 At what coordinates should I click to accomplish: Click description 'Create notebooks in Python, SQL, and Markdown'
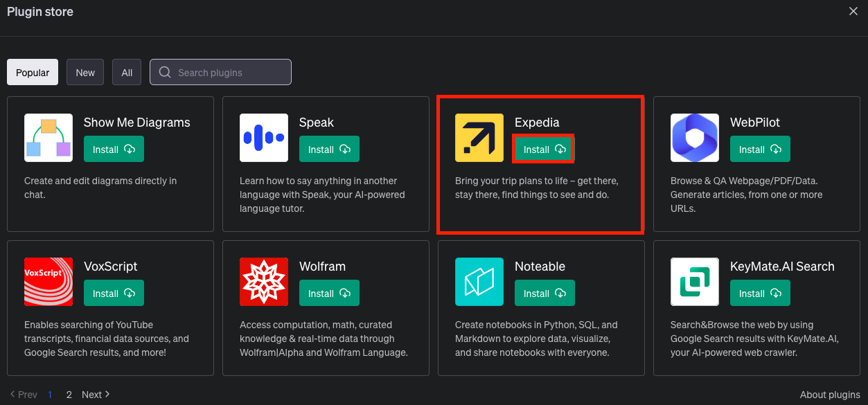click(536, 339)
